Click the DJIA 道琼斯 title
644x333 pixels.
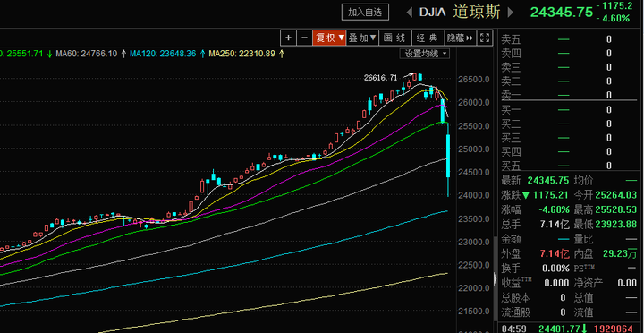460,13
